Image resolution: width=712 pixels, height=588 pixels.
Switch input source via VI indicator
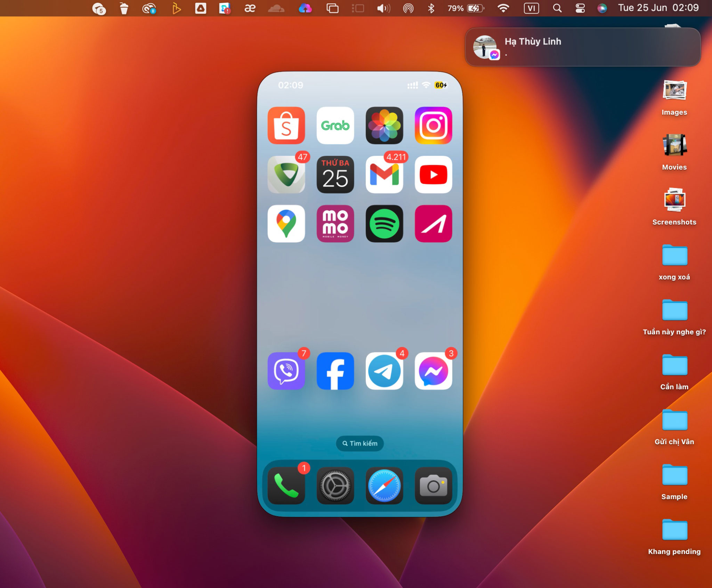[531, 8]
